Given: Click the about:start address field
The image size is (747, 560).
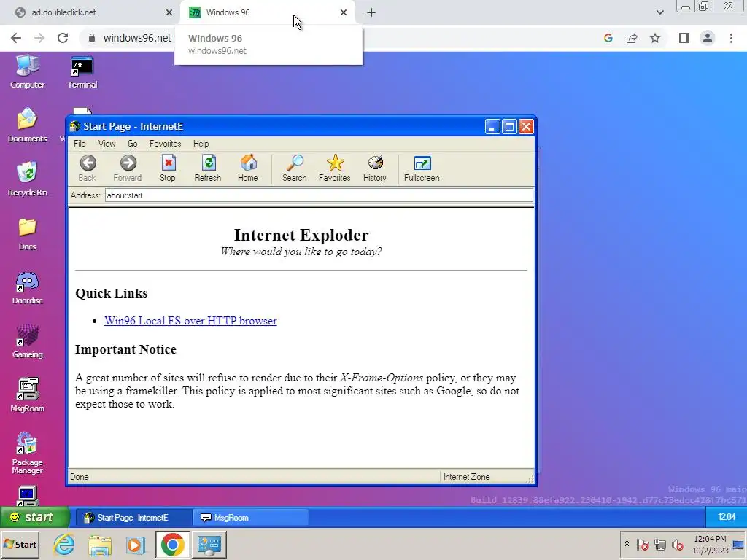Looking at the screenshot, I should (319, 195).
